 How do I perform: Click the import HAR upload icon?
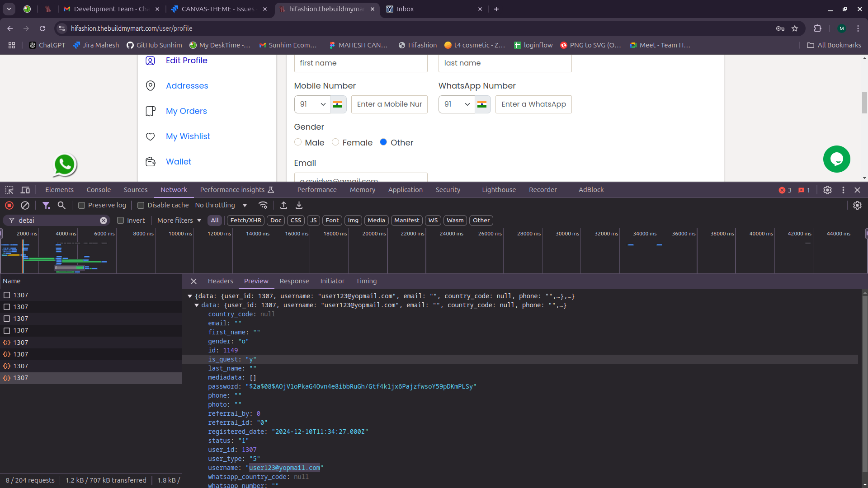click(283, 205)
